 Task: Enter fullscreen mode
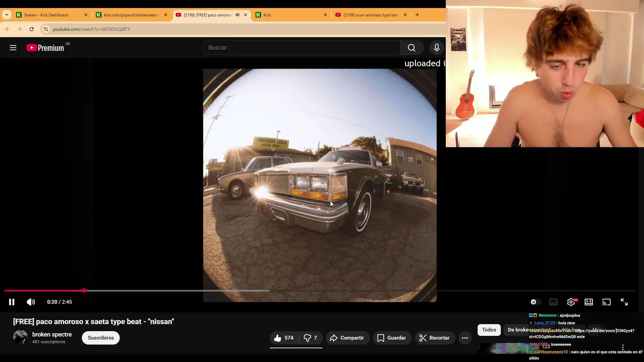[x=624, y=302]
